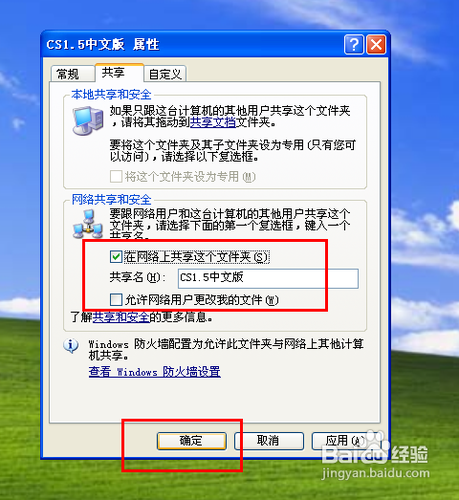Open the 共享文档 link
Viewport: 459px width, 500px height.
pyautogui.click(x=213, y=122)
